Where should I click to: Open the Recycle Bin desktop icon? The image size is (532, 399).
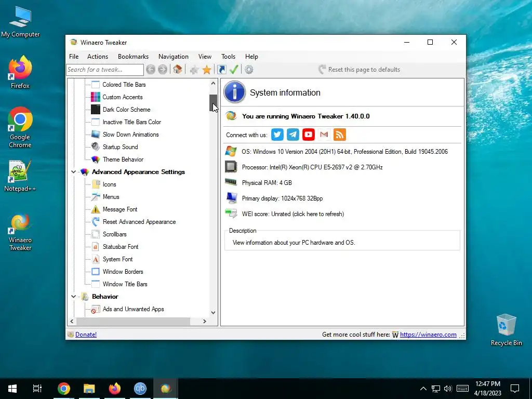pyautogui.click(x=506, y=330)
